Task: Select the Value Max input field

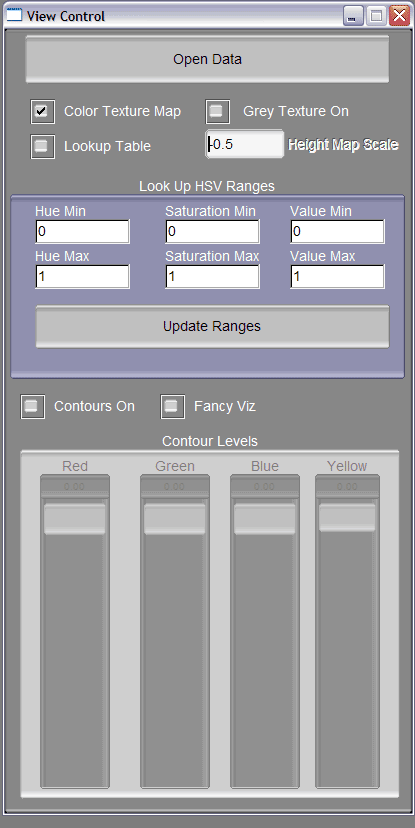Action: click(x=337, y=277)
